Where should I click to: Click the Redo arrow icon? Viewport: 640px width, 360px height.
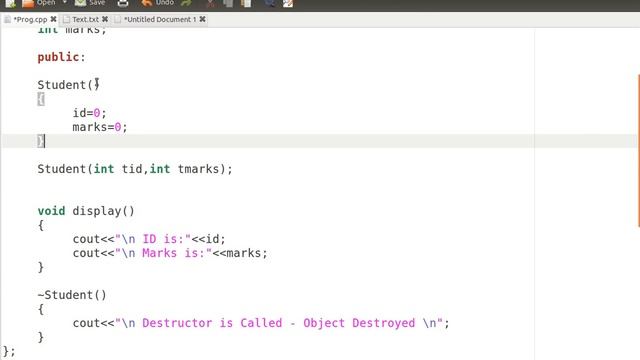tap(186, 3)
